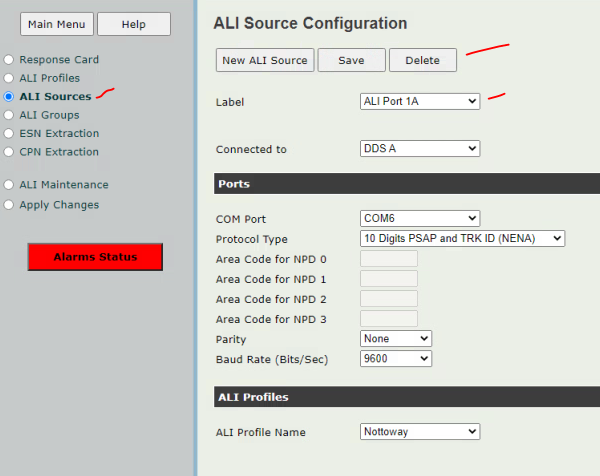
Task: Click the Save button
Action: (351, 60)
